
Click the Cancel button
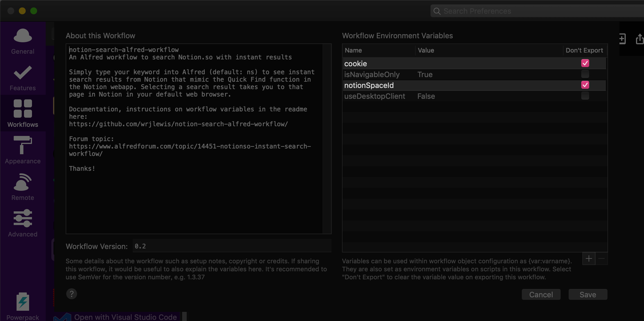point(541,294)
